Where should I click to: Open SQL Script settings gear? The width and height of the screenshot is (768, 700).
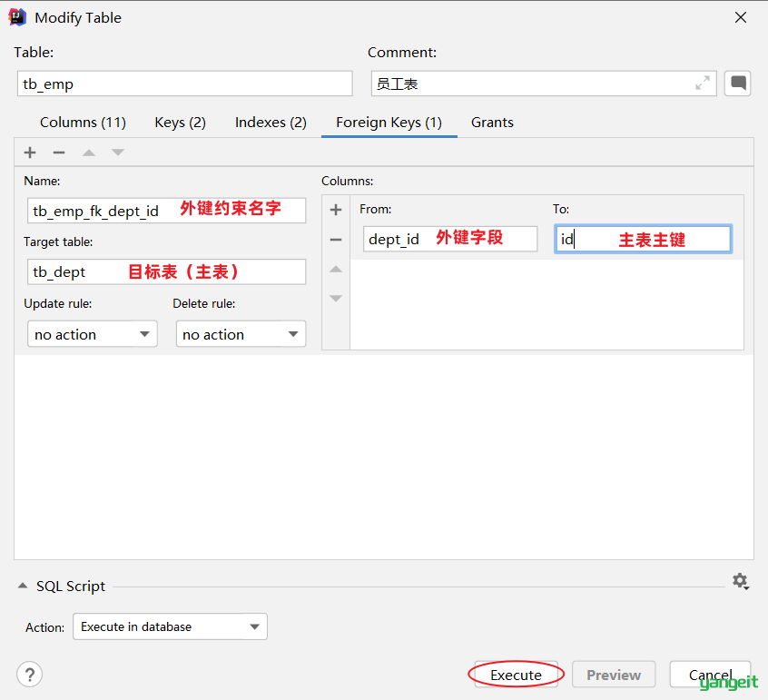740,581
